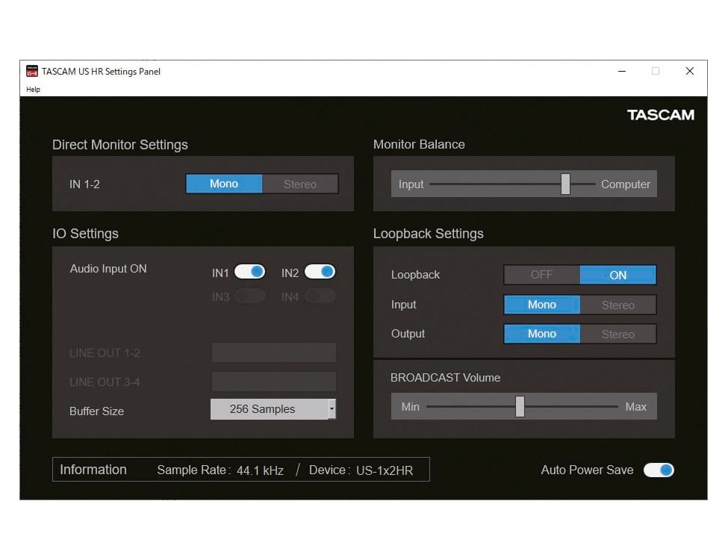728x560 pixels.
Task: Minimize the Settings Panel window
Action: click(x=622, y=71)
